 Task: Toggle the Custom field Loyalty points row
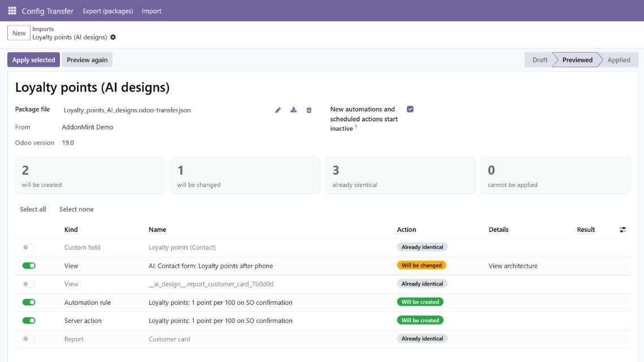(29, 247)
